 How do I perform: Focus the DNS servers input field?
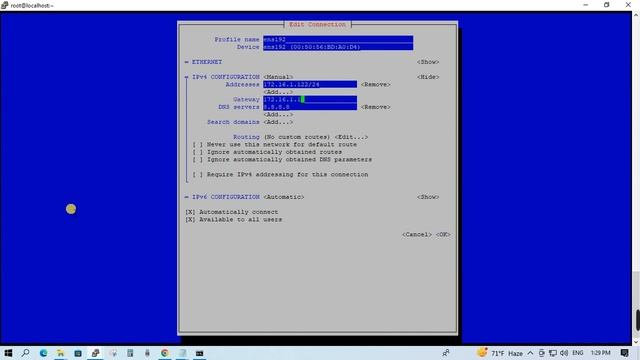310,107
